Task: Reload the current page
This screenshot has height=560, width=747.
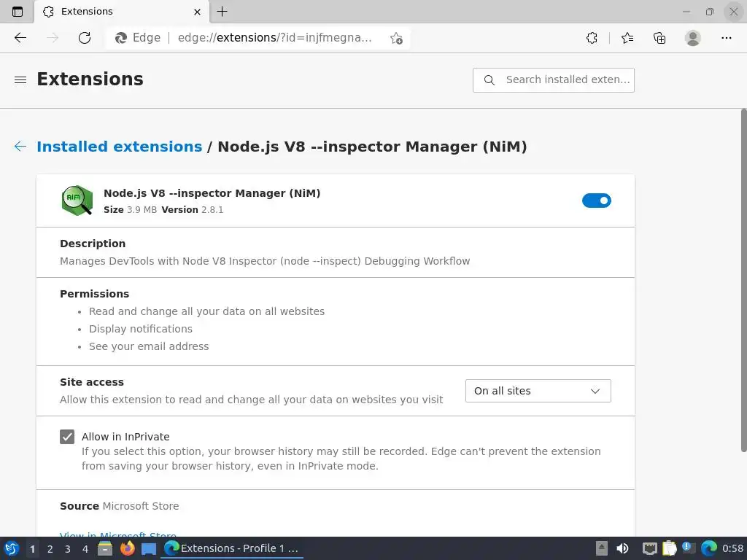Action: click(85, 38)
